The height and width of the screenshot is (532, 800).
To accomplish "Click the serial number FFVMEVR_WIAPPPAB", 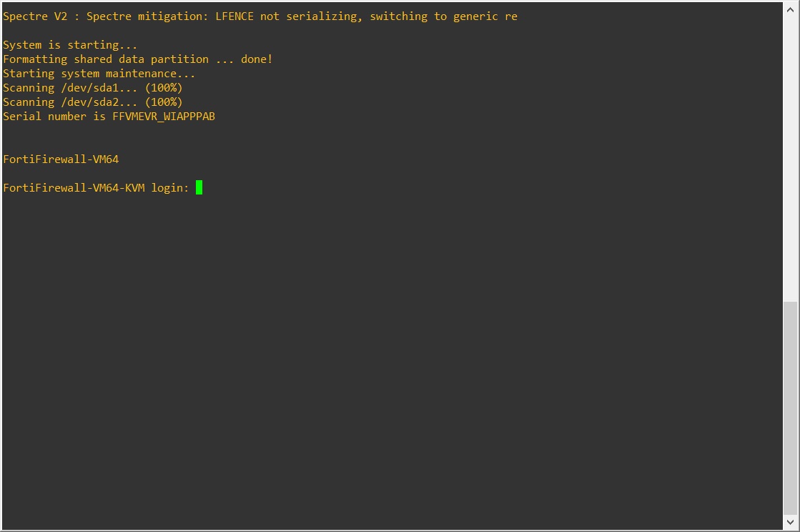I will tap(164, 117).
